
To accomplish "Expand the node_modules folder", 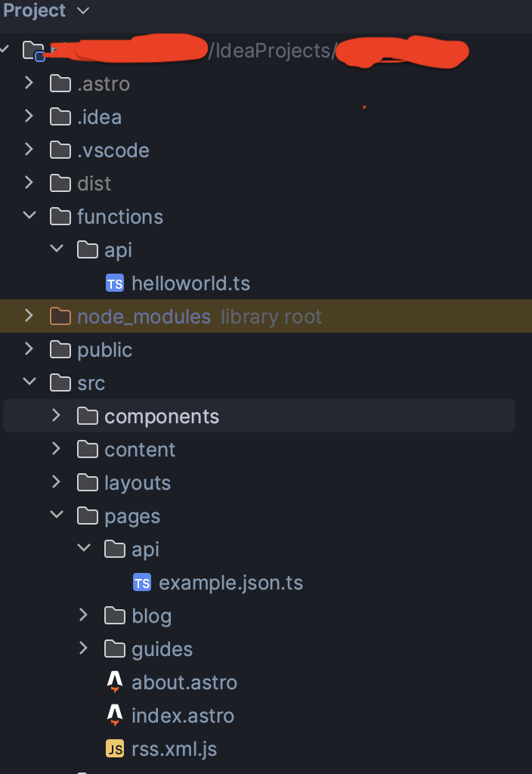I will pyautogui.click(x=29, y=316).
